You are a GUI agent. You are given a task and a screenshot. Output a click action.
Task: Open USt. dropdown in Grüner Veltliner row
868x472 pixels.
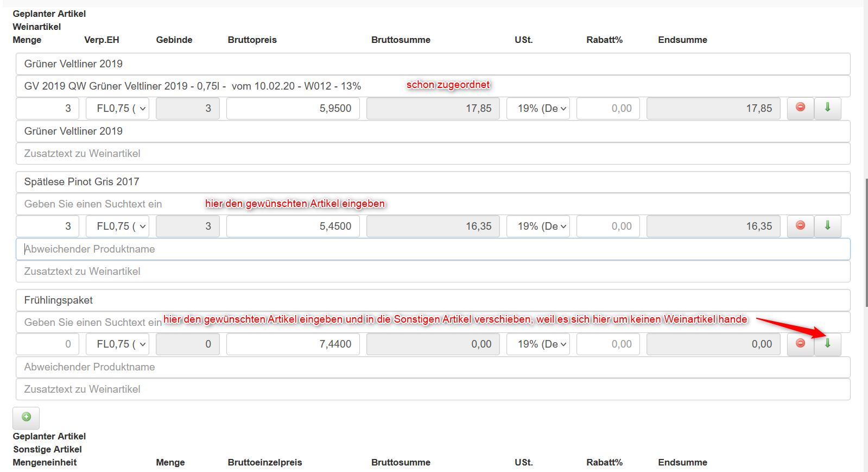pyautogui.click(x=538, y=109)
